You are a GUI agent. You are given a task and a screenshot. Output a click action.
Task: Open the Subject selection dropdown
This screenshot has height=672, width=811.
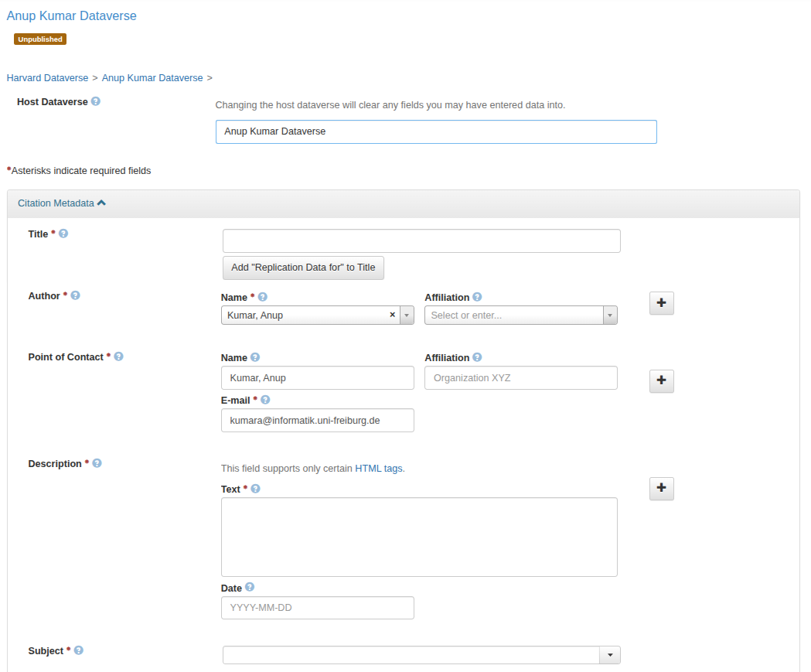pos(610,654)
